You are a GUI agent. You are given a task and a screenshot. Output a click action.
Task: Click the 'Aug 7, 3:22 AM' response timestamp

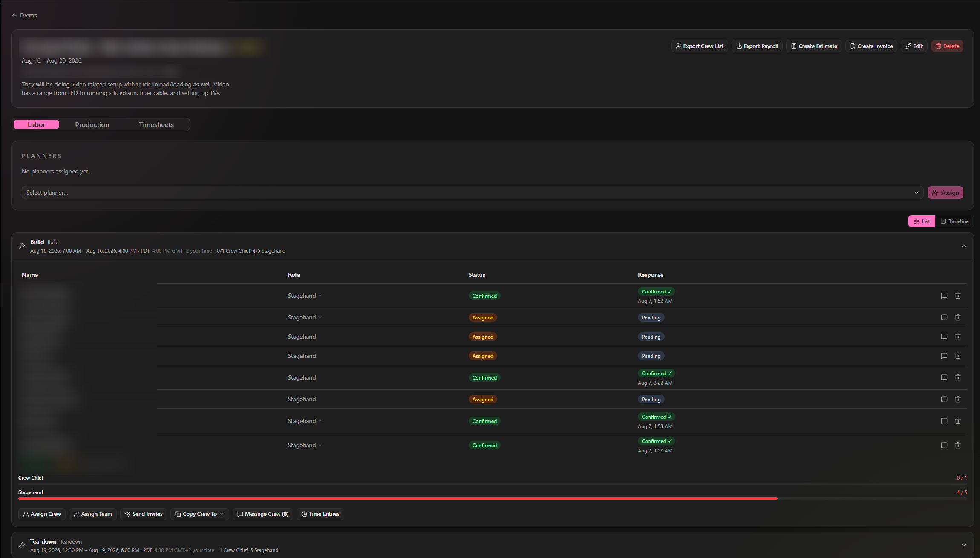point(655,383)
